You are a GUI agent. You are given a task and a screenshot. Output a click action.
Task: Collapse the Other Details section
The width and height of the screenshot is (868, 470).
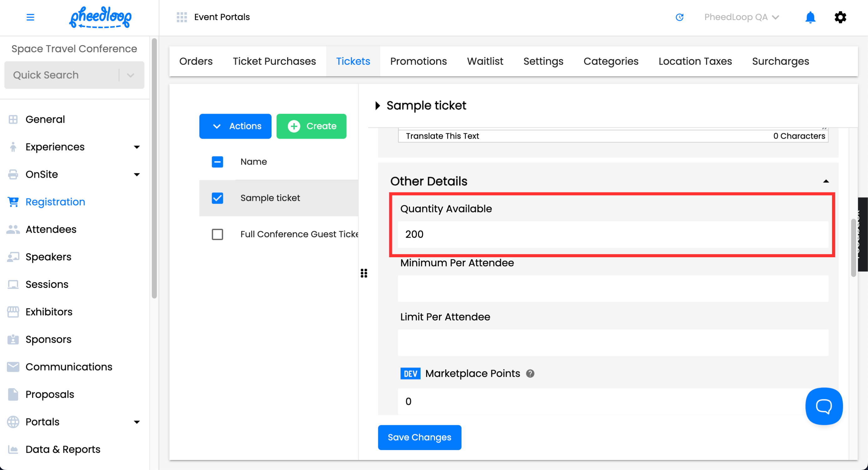[825, 181]
